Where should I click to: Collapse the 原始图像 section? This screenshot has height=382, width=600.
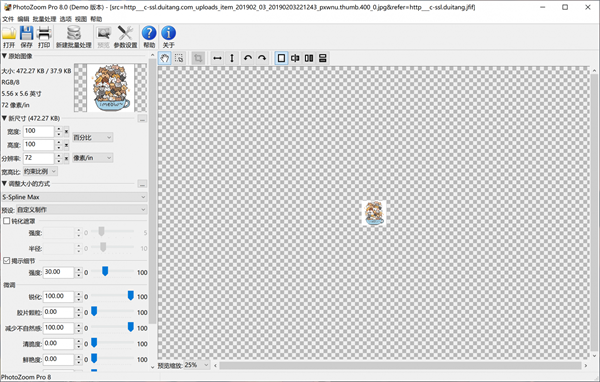click(4, 56)
